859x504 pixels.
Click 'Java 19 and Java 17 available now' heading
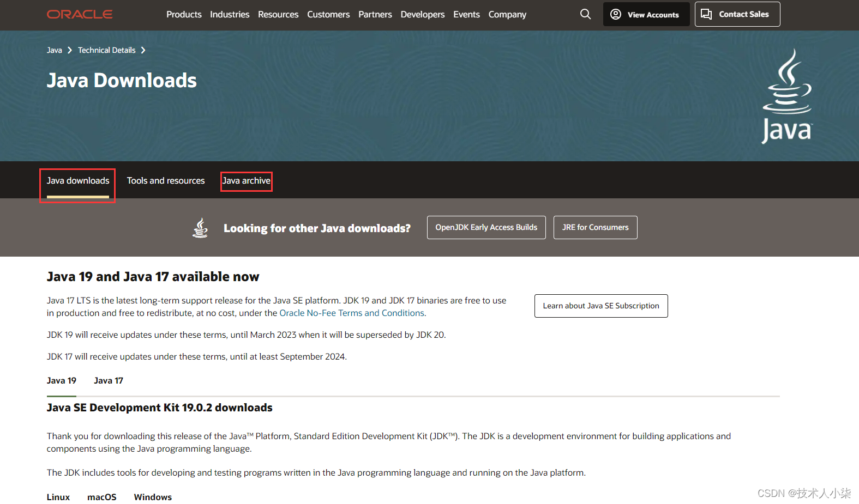(153, 277)
